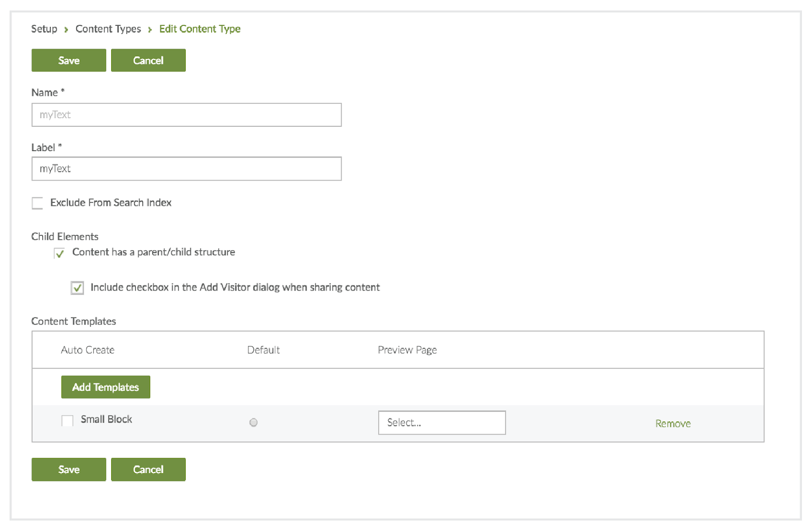Uncheck Content has parent/child structure
This screenshot has height=531, width=812.
point(59,253)
